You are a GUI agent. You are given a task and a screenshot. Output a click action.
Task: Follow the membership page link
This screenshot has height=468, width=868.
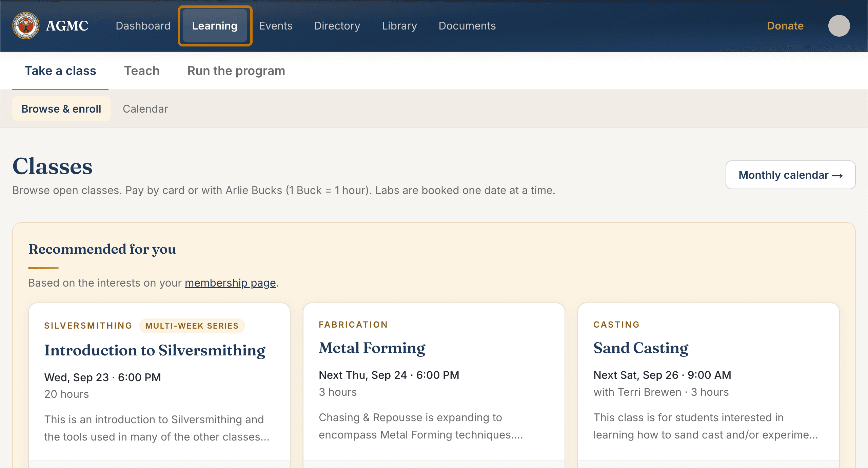230,283
